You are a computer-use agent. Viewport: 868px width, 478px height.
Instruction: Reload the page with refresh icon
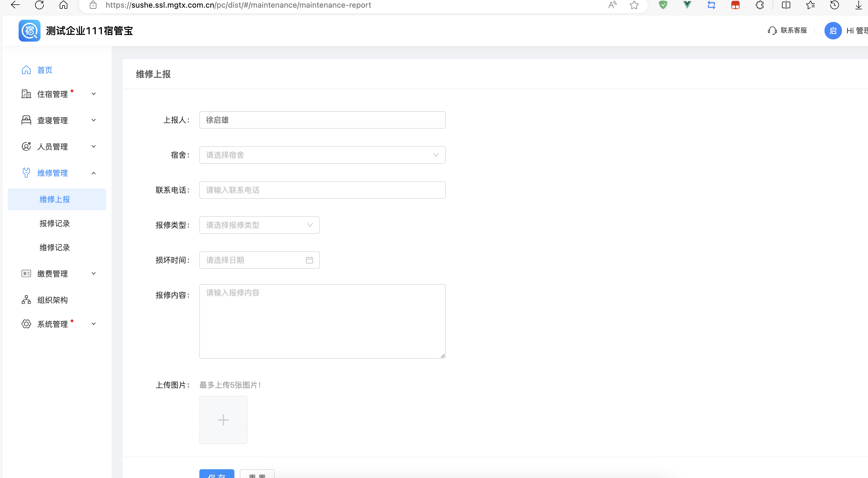click(x=39, y=5)
